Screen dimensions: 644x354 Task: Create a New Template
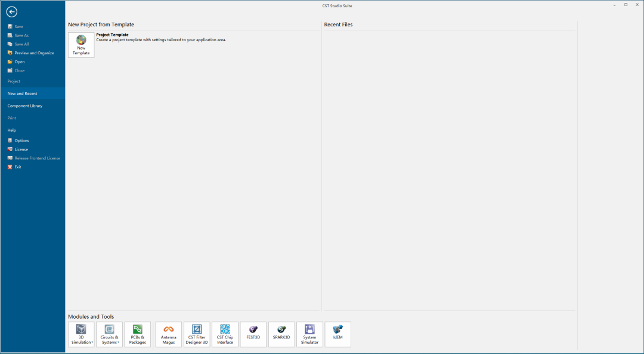click(81, 45)
